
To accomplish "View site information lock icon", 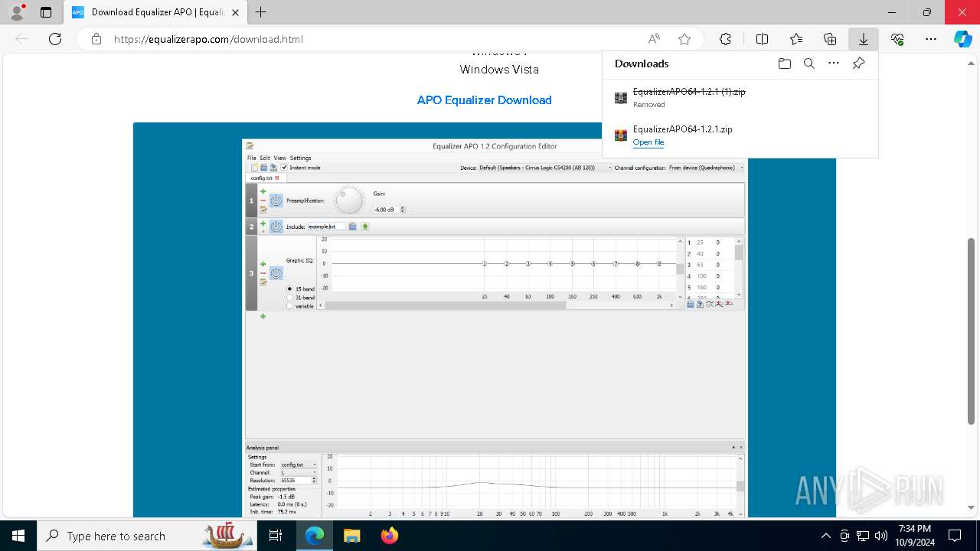I will (96, 39).
